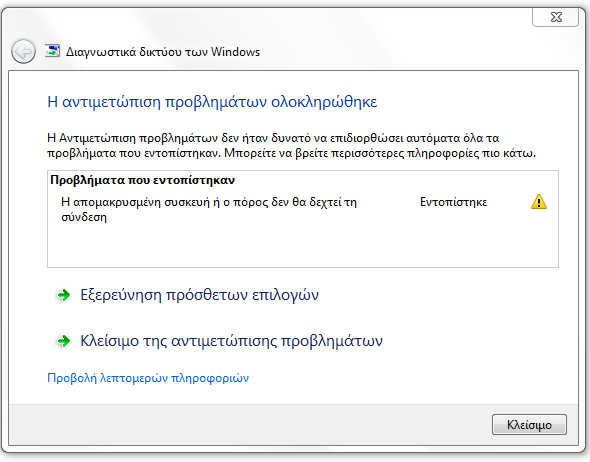The width and height of the screenshot is (590, 462).
Task: Open Προβολή λεπτομερών πληροφοριών link
Action: tap(148, 378)
